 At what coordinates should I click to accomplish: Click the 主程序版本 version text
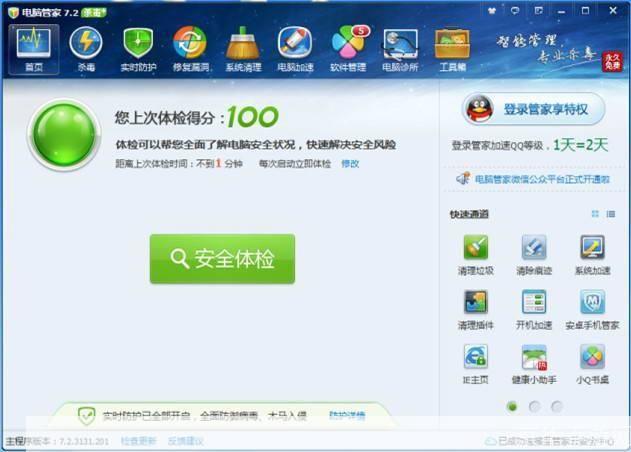57,441
